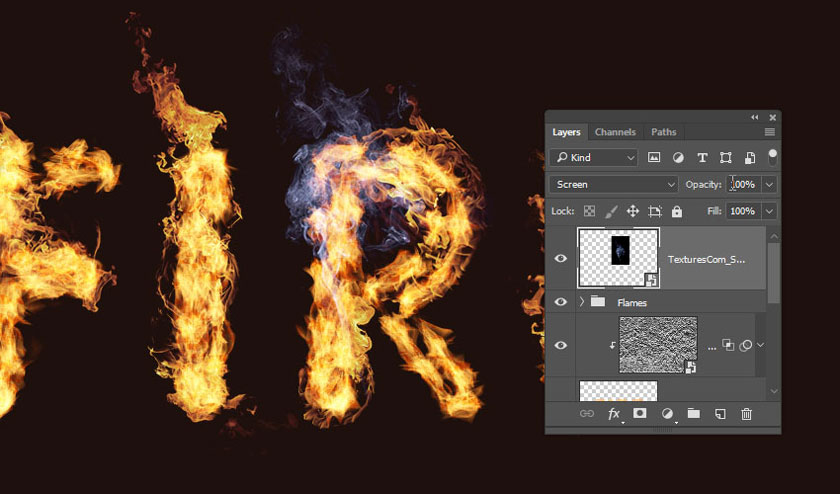The height and width of the screenshot is (494, 840).
Task: Hide the Flames group
Action: (560, 302)
